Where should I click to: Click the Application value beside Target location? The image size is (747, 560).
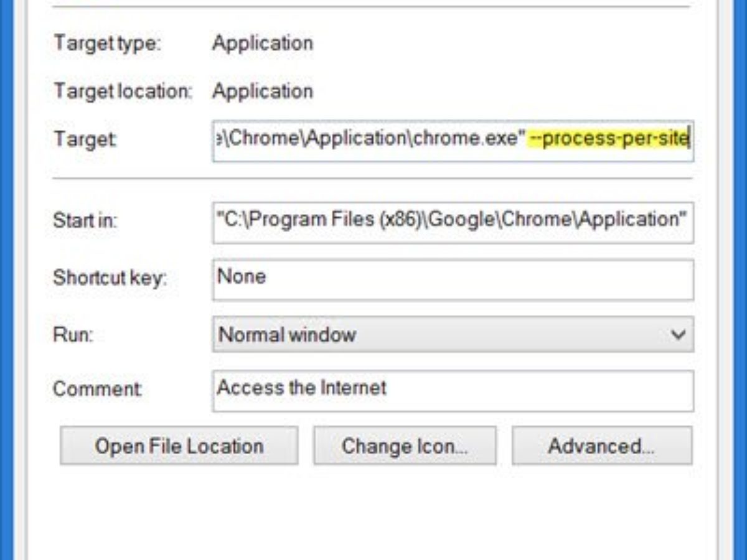[x=263, y=91]
